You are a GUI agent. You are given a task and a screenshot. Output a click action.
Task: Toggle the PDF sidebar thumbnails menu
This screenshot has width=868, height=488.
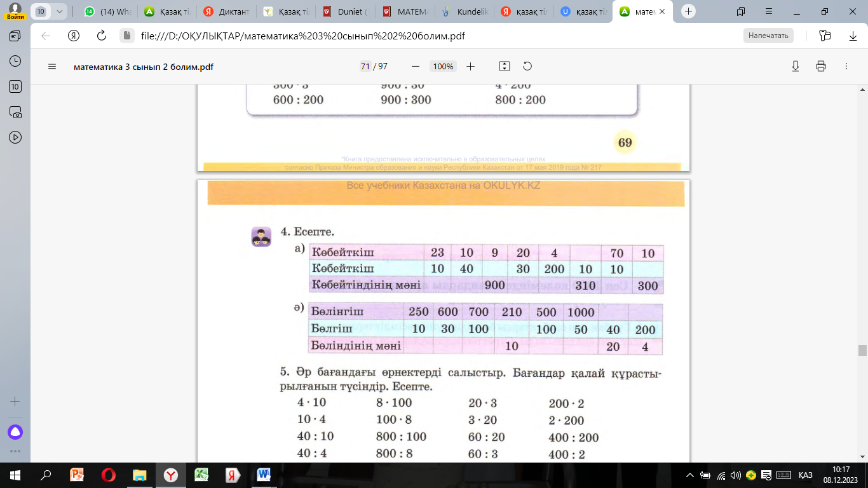pyautogui.click(x=52, y=66)
